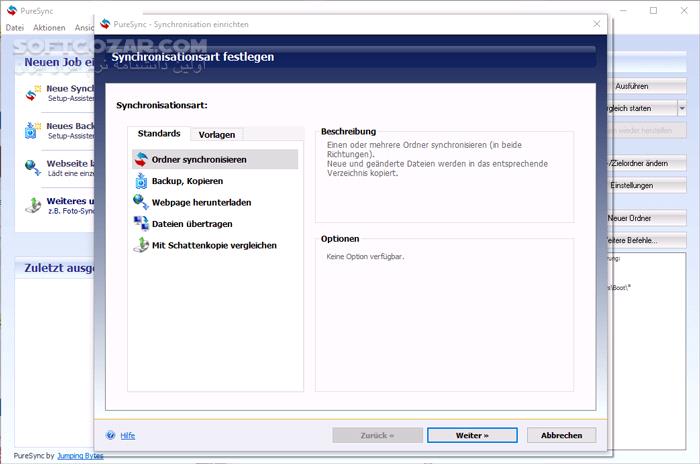Image resolution: width=700 pixels, height=464 pixels.
Task: Open the Datei menu
Action: (15, 28)
